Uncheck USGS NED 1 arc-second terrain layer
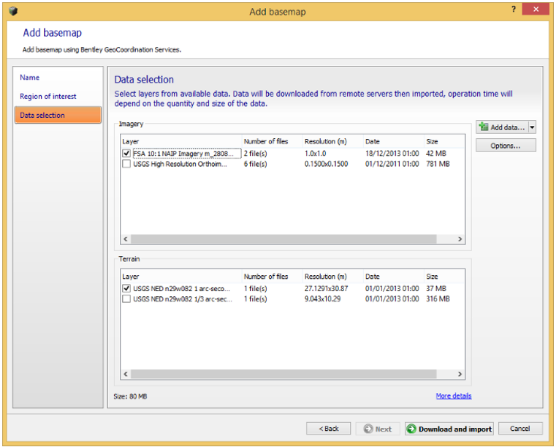 126,288
